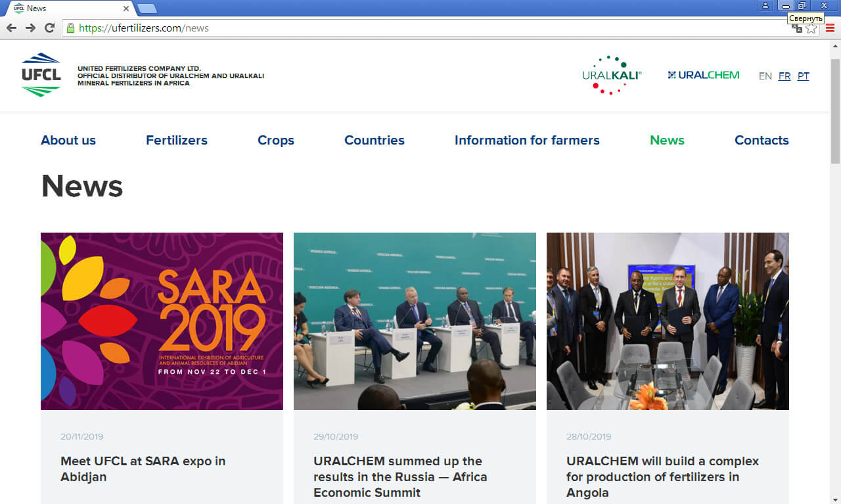
Task: Click the page vertical scrollbar thumb
Action: pos(835,105)
